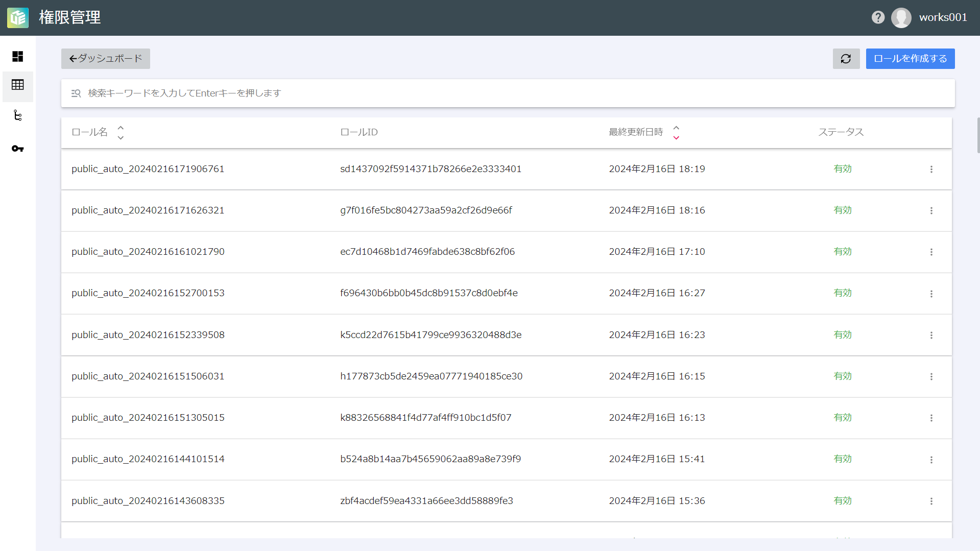This screenshot has width=980, height=551.
Task: Click ロールを作成する button
Action: (x=911, y=59)
